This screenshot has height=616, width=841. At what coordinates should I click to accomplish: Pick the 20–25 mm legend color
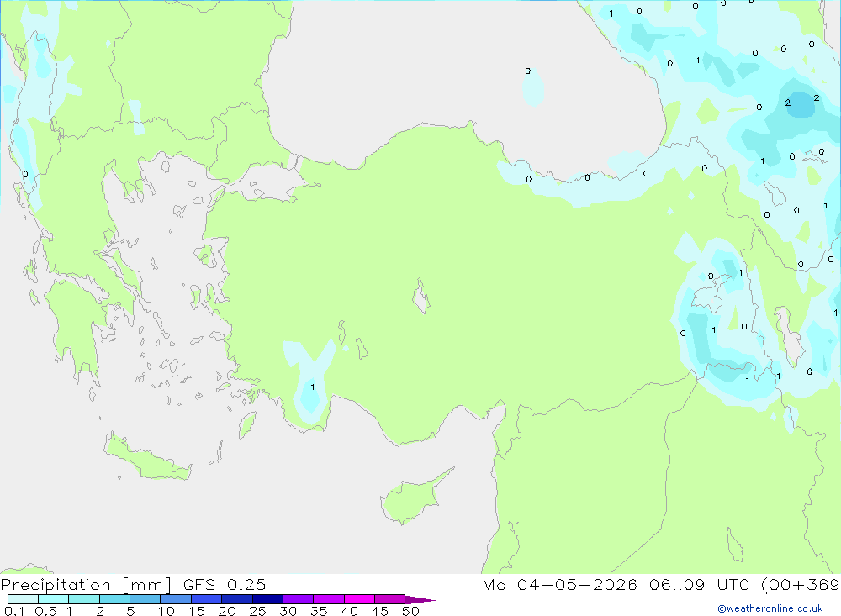point(237,599)
